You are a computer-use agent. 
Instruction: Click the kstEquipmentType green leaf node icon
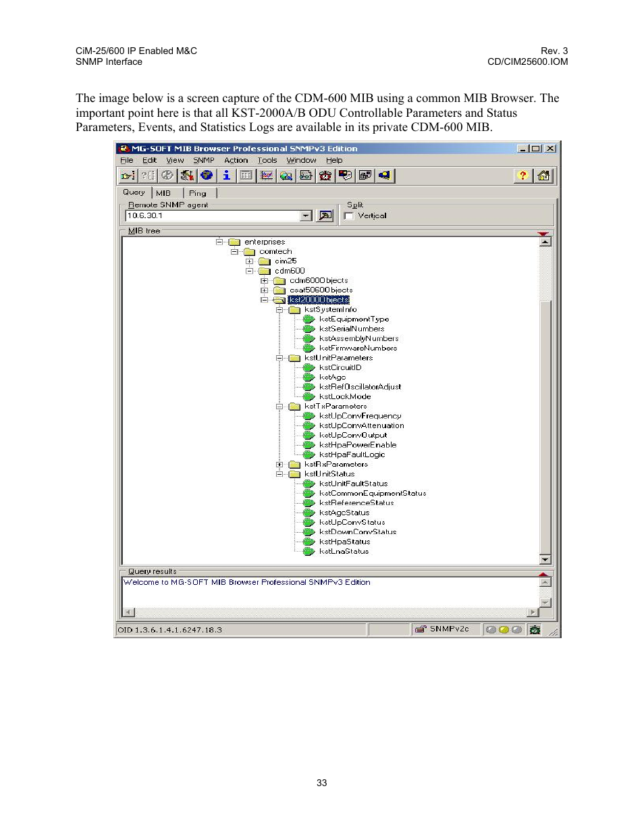(x=309, y=319)
